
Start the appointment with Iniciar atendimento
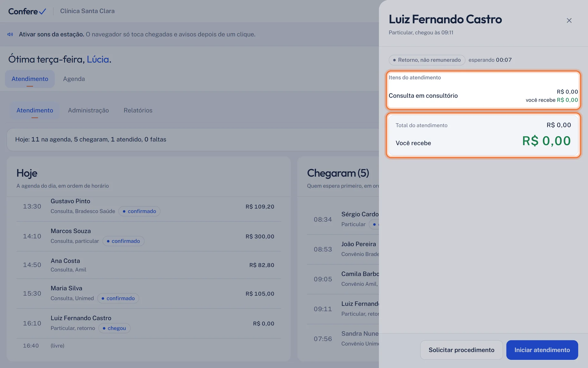point(542,350)
